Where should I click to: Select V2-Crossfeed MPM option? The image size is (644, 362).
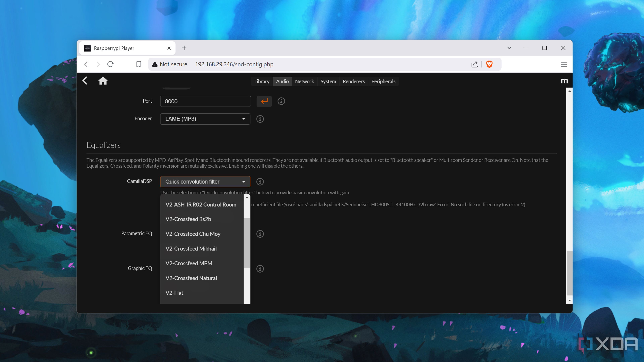(x=202, y=263)
